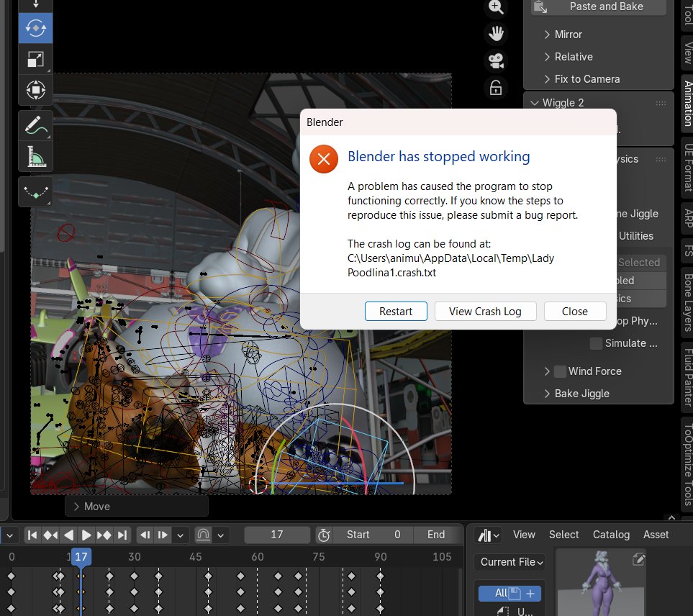Click the Start frame field
The image size is (693, 616).
[x=373, y=535]
